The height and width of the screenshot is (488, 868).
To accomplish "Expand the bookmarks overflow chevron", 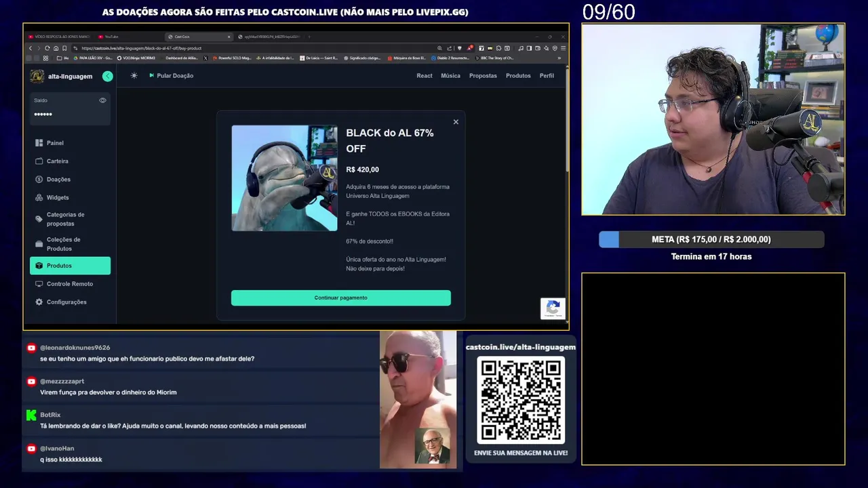I will pyautogui.click(x=559, y=58).
